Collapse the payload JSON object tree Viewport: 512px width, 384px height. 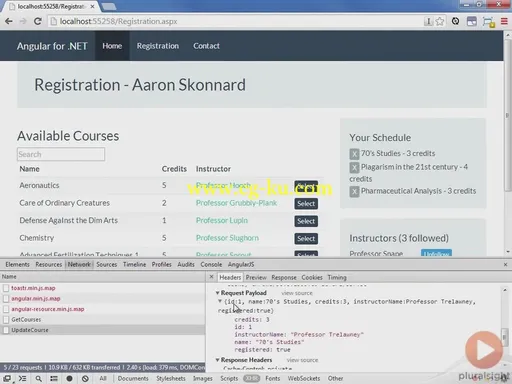[220, 302]
